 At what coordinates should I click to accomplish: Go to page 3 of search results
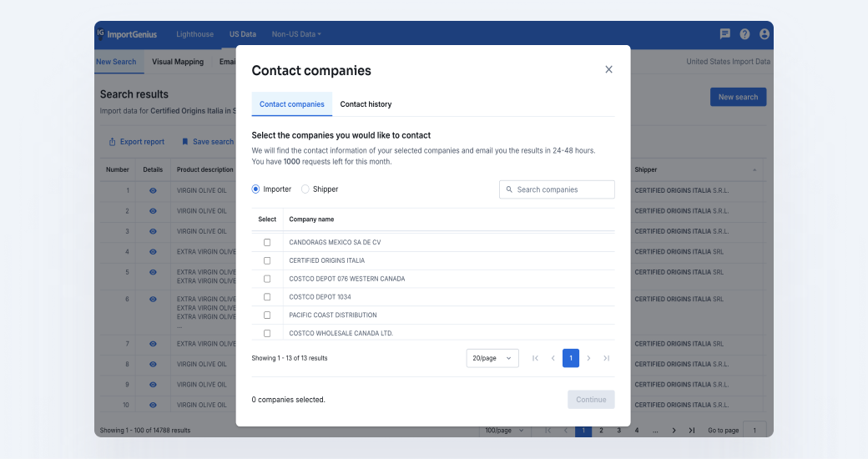619,431
